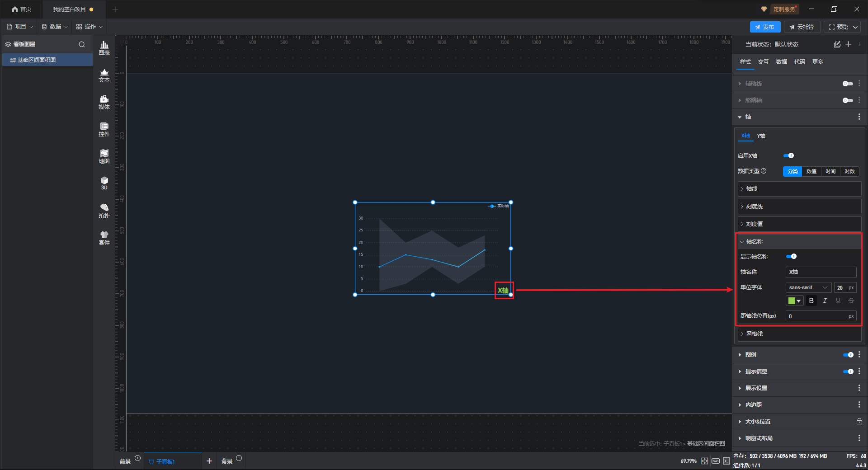Open the 媒体 media components panel
The height and width of the screenshot is (470, 868).
coord(104,102)
